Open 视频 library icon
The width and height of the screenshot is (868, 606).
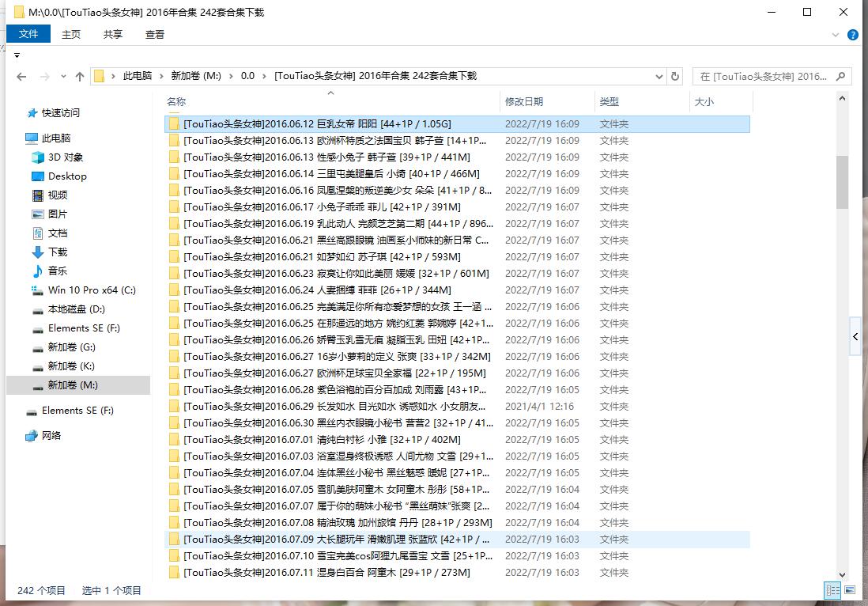tap(38, 195)
